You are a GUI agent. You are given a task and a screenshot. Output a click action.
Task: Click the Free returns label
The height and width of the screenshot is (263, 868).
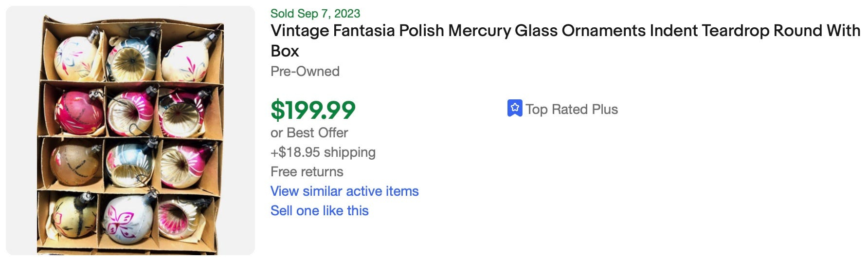click(x=307, y=171)
